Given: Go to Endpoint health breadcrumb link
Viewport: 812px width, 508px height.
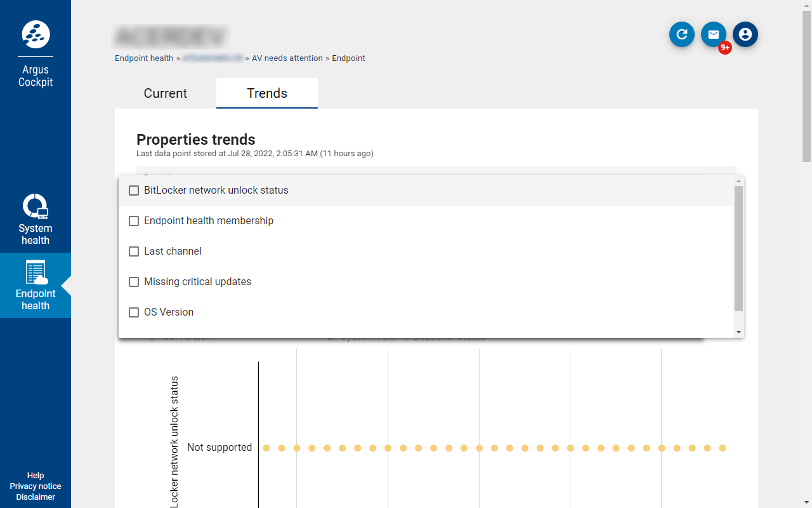Looking at the screenshot, I should (144, 58).
